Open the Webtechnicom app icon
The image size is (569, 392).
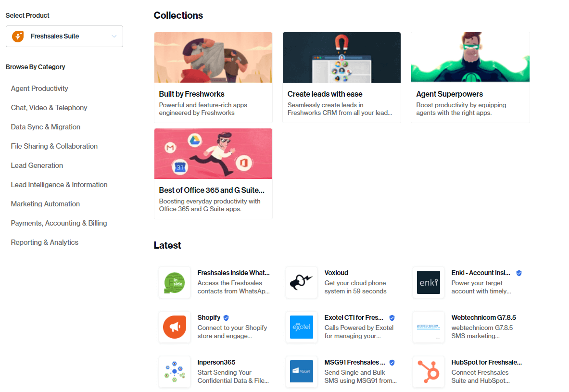tap(429, 327)
